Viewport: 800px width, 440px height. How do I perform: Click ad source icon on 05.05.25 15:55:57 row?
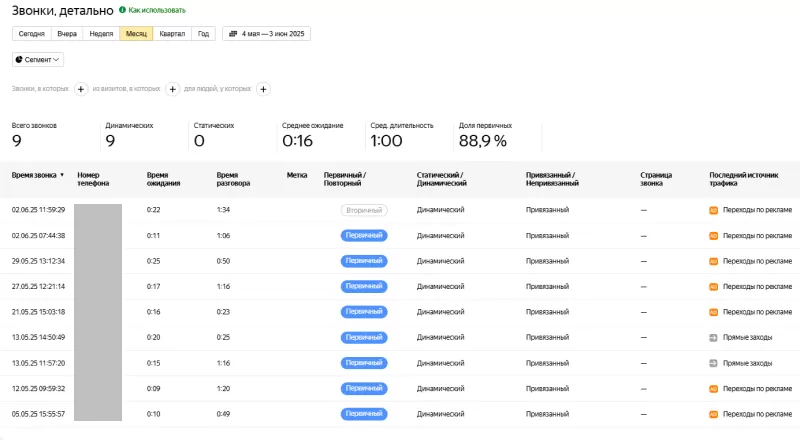(713, 413)
